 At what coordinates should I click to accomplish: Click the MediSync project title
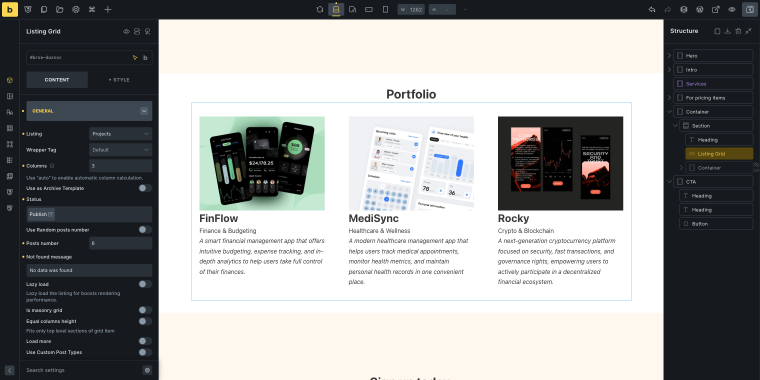tap(374, 219)
